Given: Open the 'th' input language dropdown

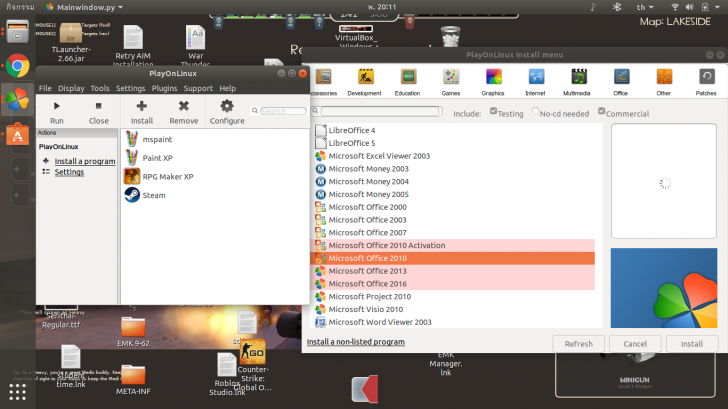Looking at the screenshot, I should 645,7.
